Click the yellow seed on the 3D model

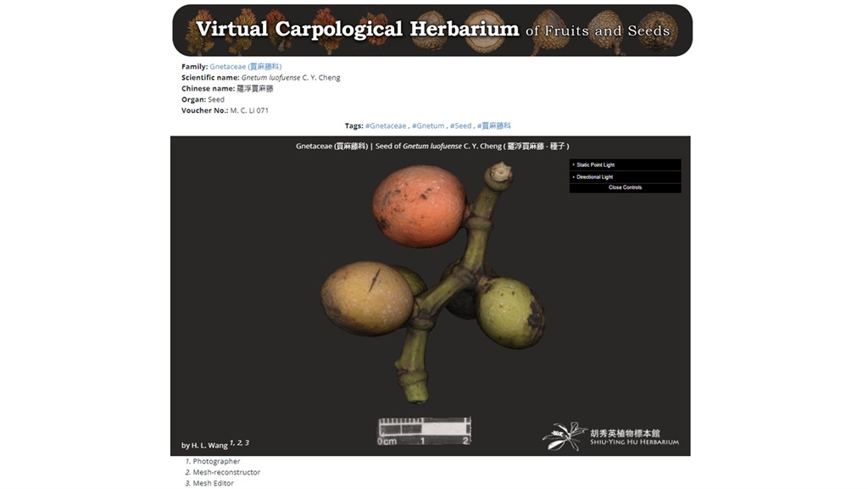pyautogui.click(x=368, y=298)
